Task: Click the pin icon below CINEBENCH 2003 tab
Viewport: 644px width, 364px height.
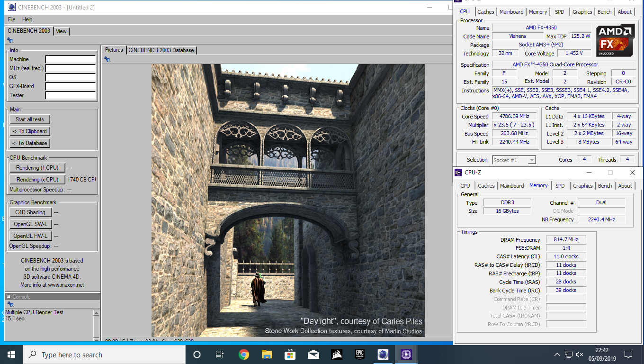Action: click(10, 40)
